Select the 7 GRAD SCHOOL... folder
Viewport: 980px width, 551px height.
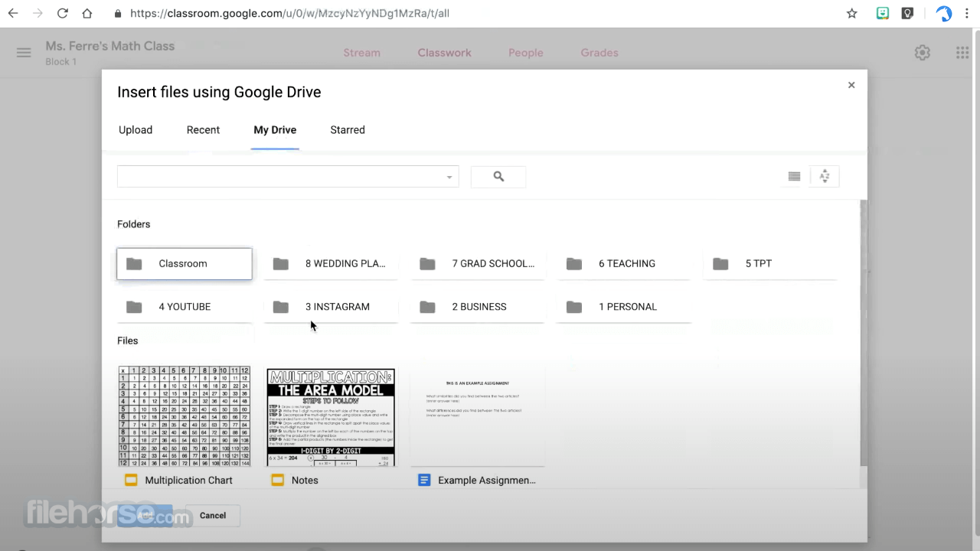pos(478,263)
